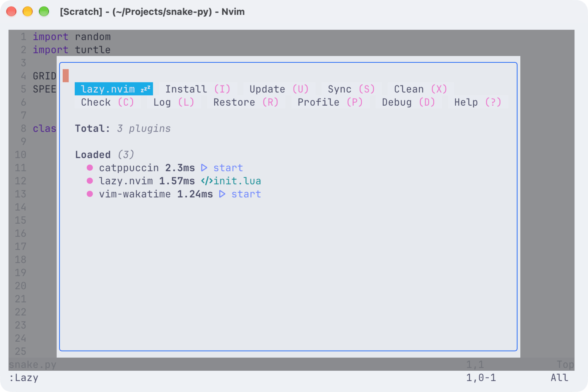Click the vim-wakatime 'start' label
This screenshot has width=588, height=392.
pos(246,194)
